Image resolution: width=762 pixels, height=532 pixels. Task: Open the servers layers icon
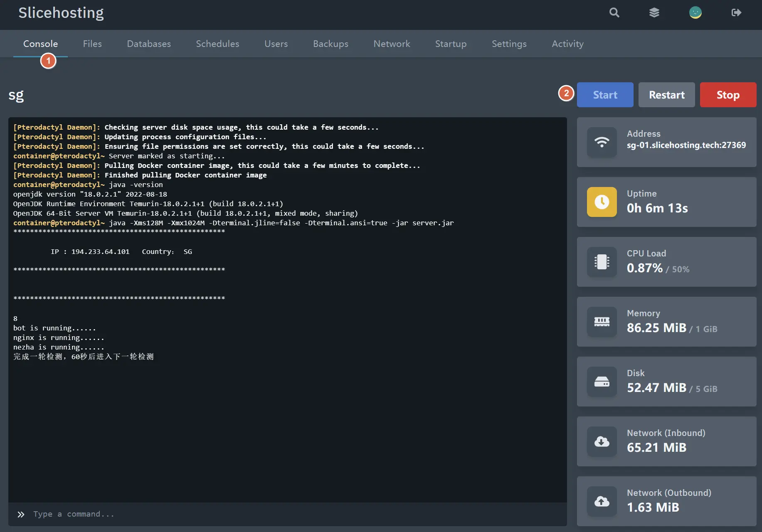[x=654, y=13]
